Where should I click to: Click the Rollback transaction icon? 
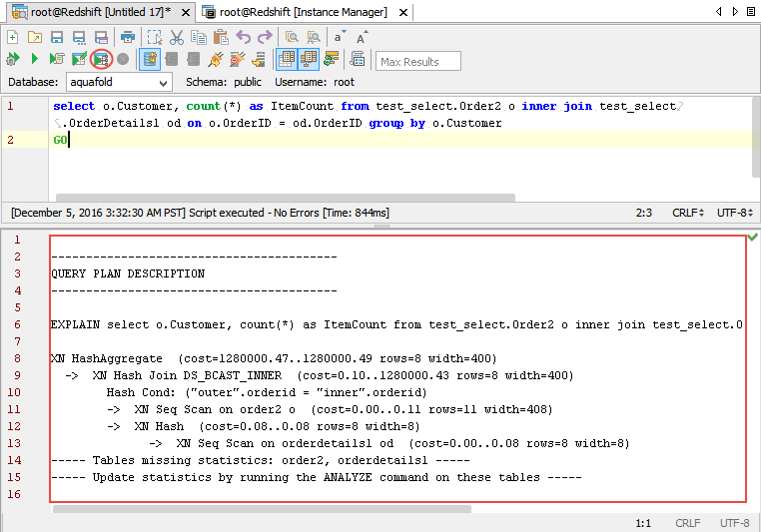pos(194,59)
